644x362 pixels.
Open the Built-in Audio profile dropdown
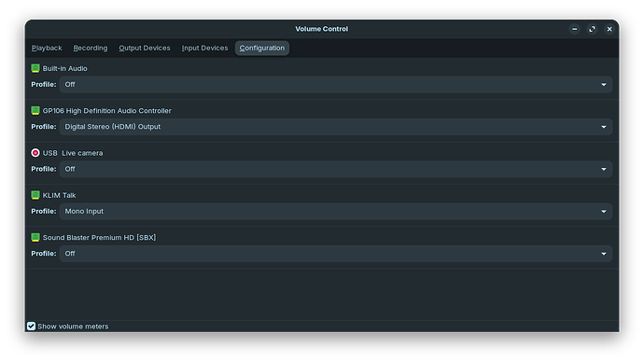pos(336,85)
